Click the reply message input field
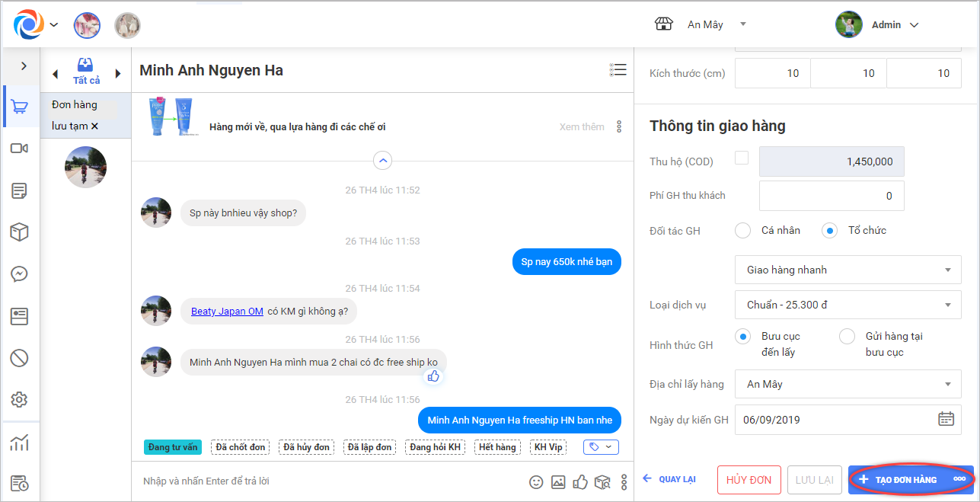980x502 pixels. [x=327, y=481]
